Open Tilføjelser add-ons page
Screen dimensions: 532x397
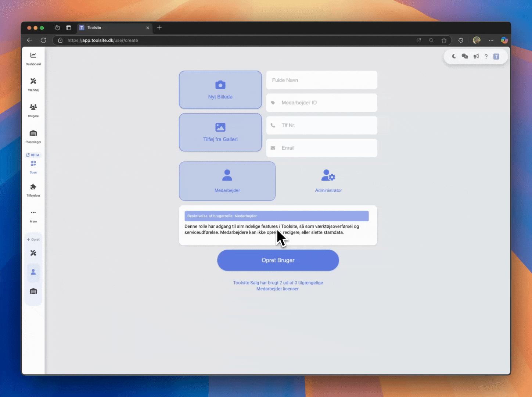[33, 190]
